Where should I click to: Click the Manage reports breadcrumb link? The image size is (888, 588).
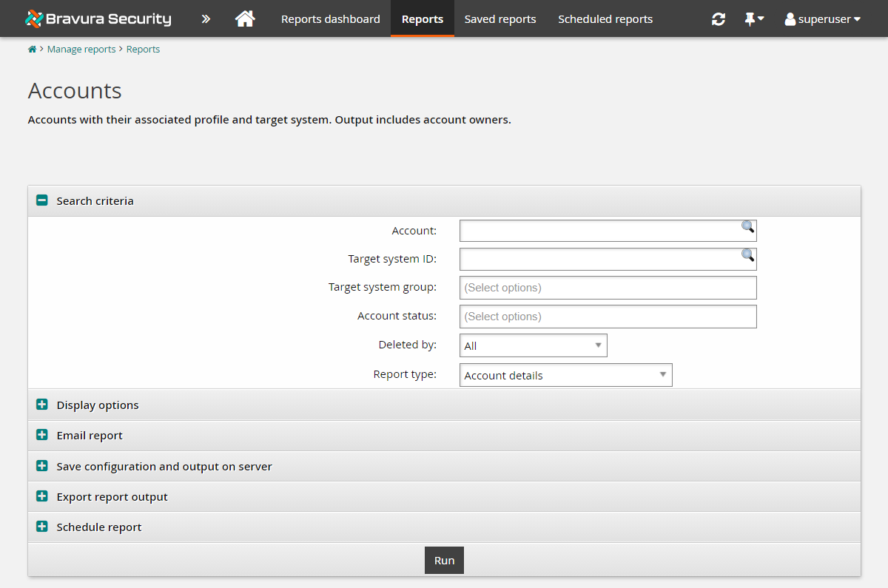coord(81,49)
